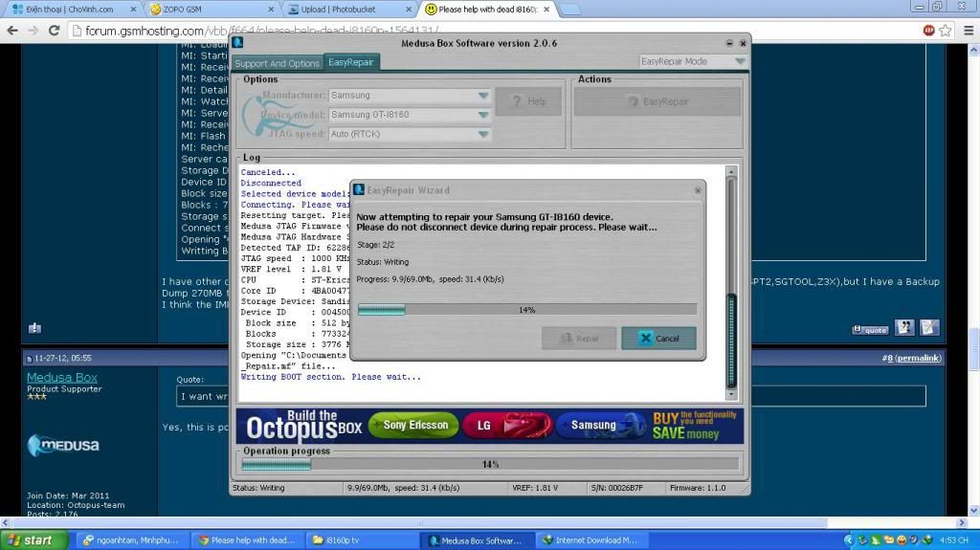Click the Disconnected log line
980x550 pixels.
(271, 183)
